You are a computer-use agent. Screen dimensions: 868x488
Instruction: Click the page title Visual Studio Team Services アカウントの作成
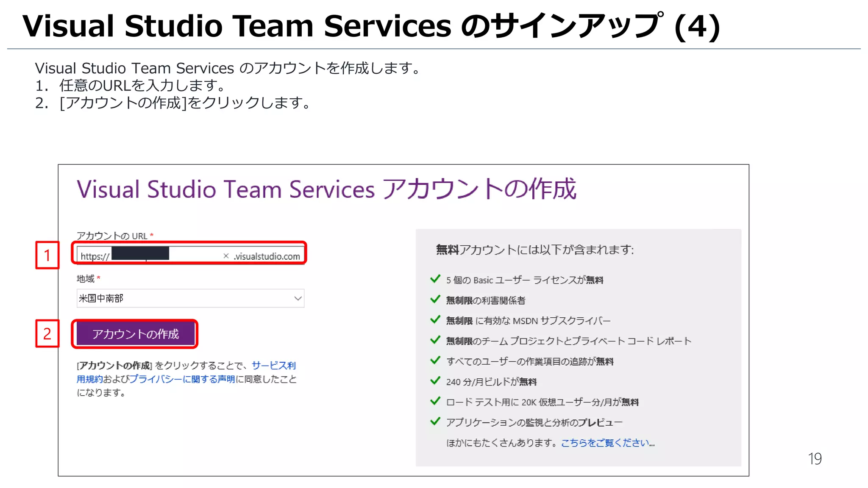[x=326, y=189]
